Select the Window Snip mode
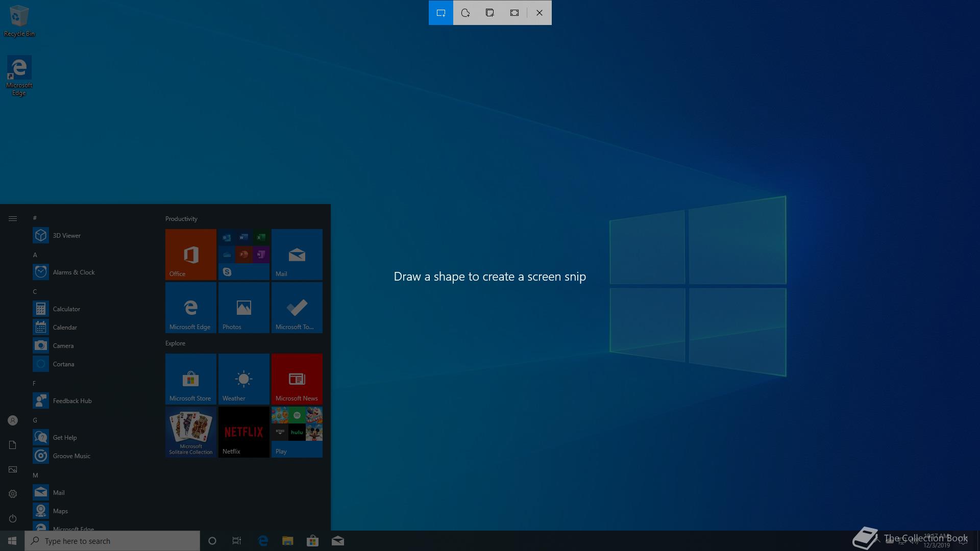 pos(490,13)
